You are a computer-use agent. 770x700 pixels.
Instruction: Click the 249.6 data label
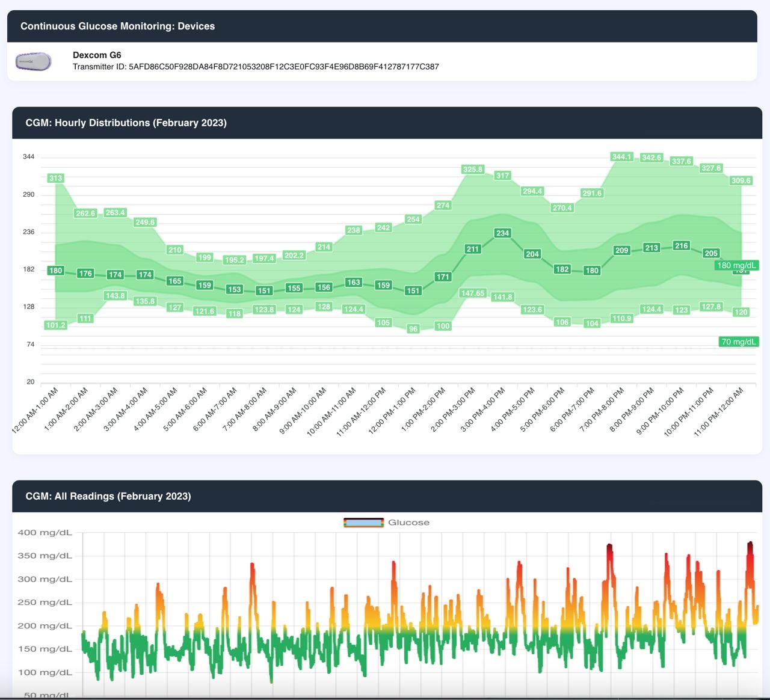click(145, 222)
